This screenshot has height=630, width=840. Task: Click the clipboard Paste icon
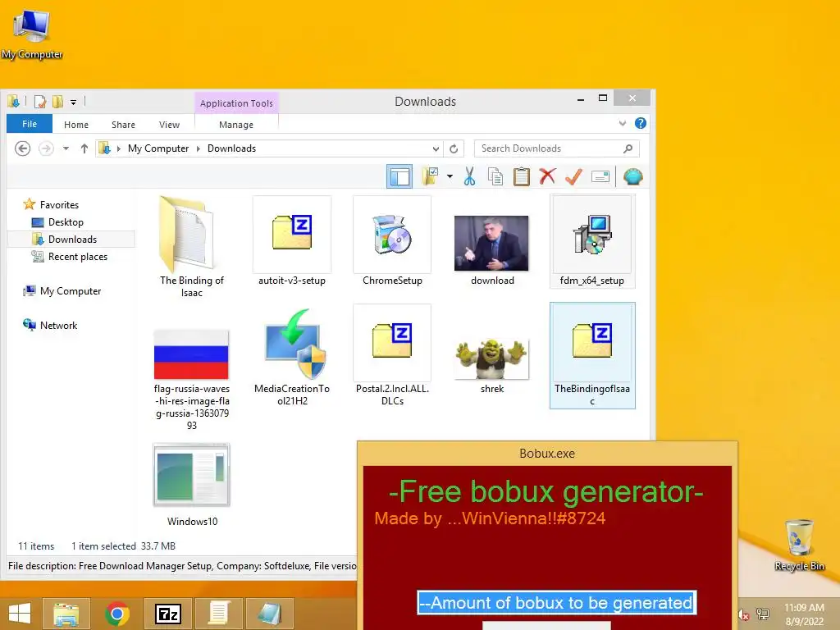521,176
